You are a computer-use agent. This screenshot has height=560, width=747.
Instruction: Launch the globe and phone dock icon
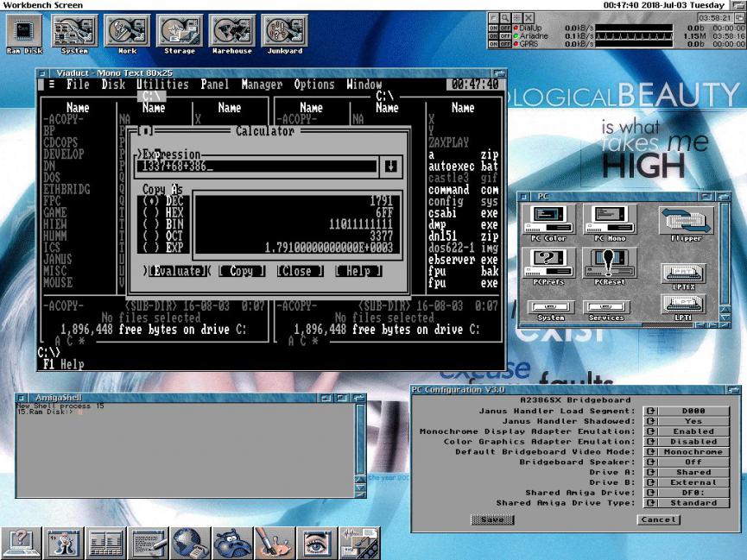coord(191,542)
